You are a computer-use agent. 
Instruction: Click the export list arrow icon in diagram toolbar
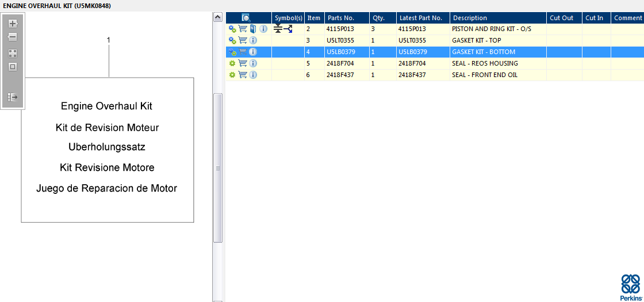(13, 97)
